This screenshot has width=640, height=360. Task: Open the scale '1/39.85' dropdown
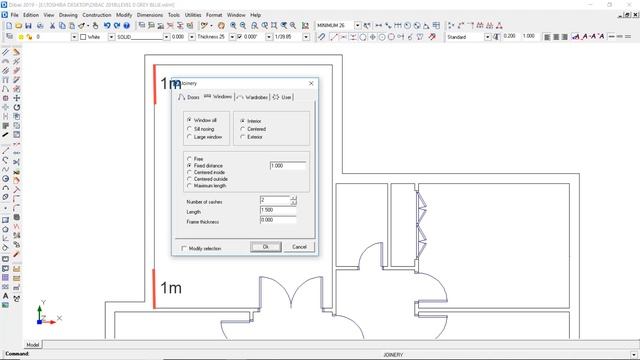click(306, 37)
